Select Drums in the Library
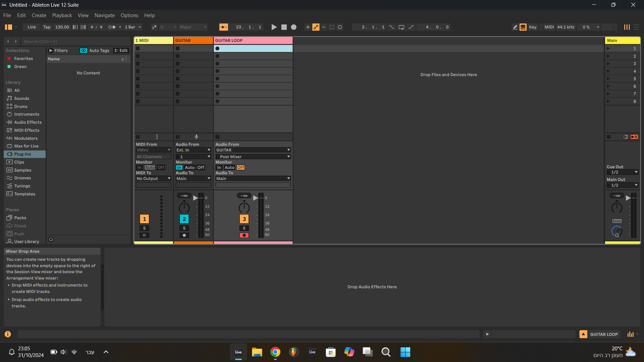The height and width of the screenshot is (362, 644). pos(21,107)
